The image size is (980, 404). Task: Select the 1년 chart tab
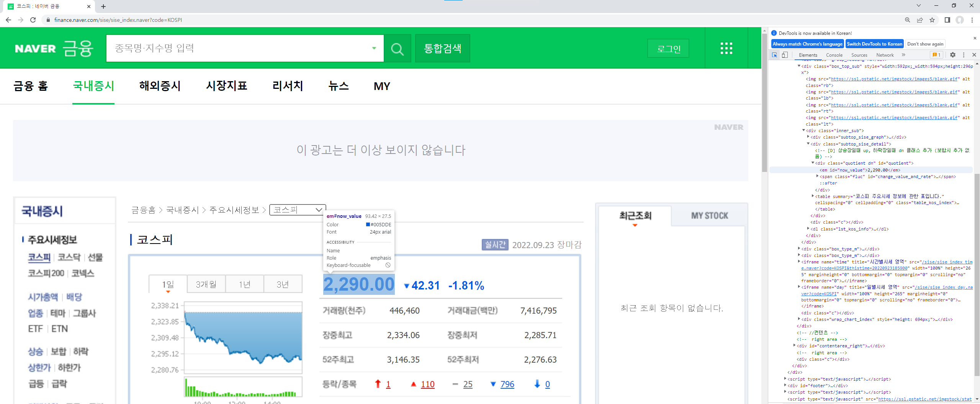(245, 284)
